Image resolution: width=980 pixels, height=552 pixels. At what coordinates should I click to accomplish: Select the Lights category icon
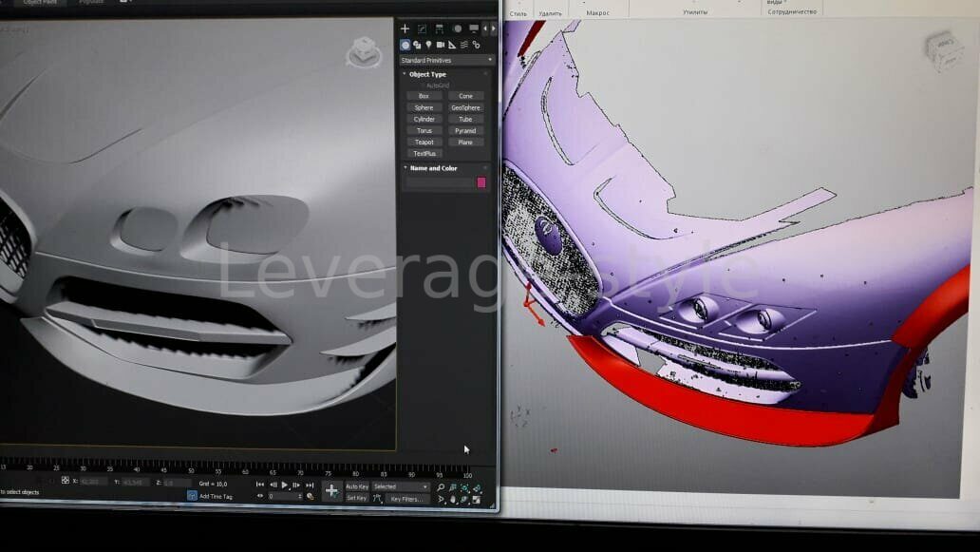tap(428, 45)
